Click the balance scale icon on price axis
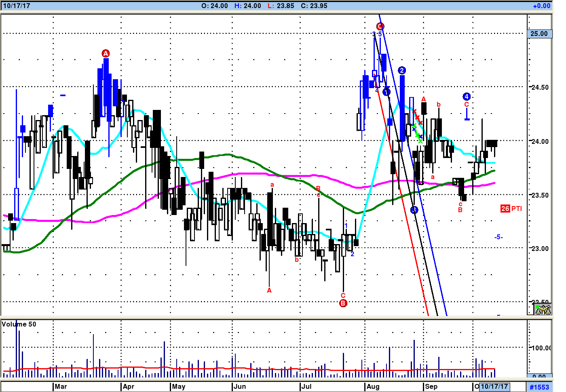Image resolution: width=566 pixels, height=392 pixels. (x=543, y=310)
